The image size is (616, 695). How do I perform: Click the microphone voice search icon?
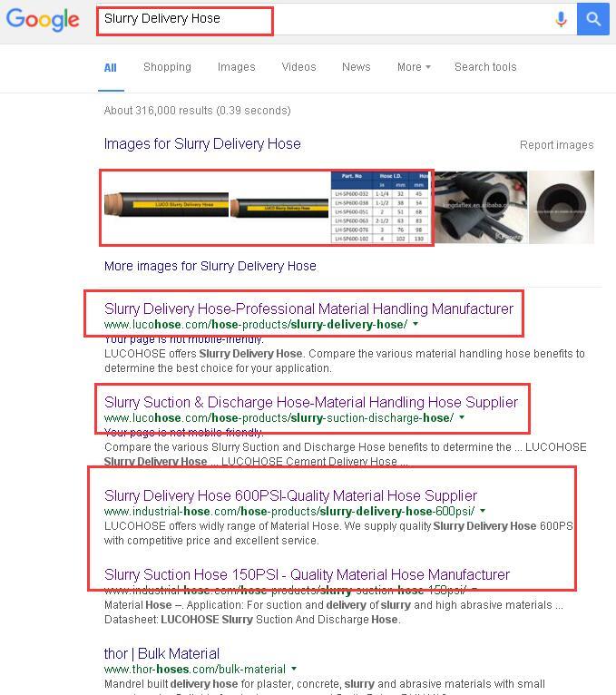pyautogui.click(x=561, y=19)
